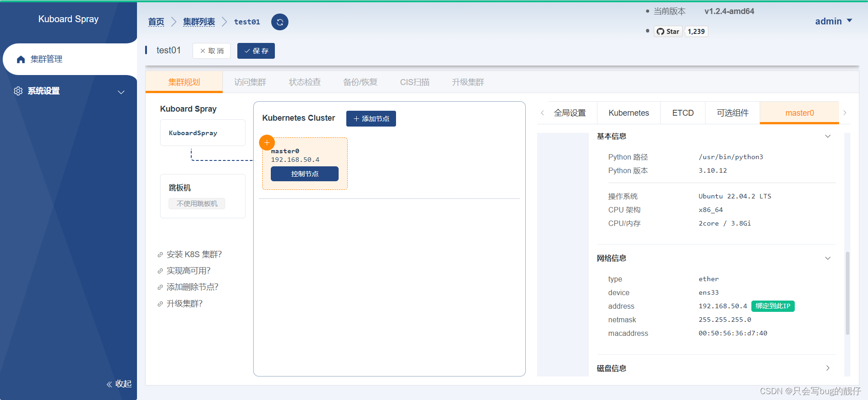
Task: Click the 255.255.255.0 netmask value
Action: click(725, 320)
